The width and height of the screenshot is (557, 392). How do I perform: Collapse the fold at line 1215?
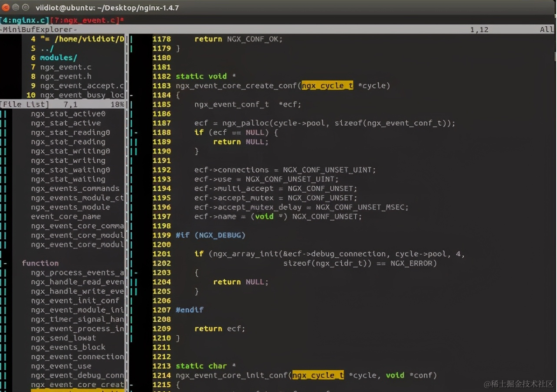131,385
